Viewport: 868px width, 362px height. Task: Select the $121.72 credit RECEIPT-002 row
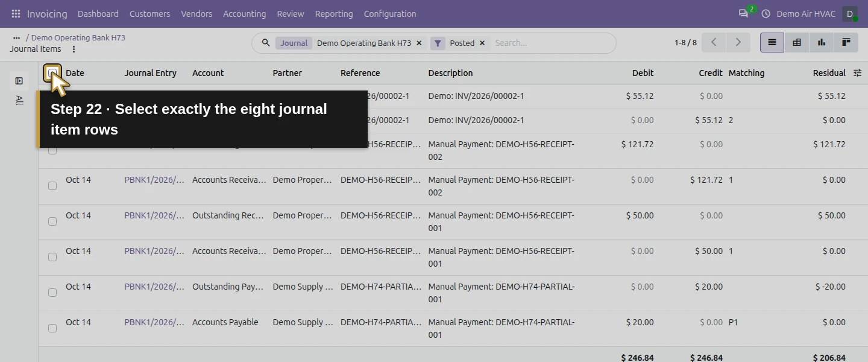[52, 186]
